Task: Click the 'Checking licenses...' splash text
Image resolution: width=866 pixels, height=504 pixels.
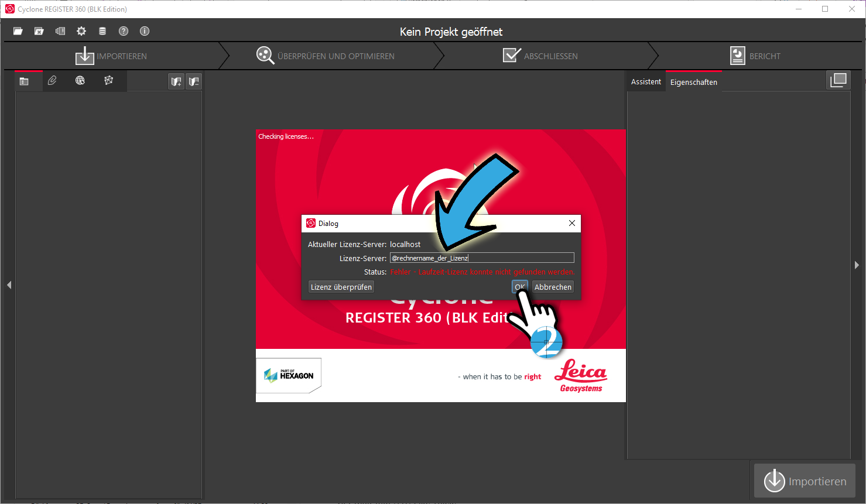Action: tap(286, 136)
